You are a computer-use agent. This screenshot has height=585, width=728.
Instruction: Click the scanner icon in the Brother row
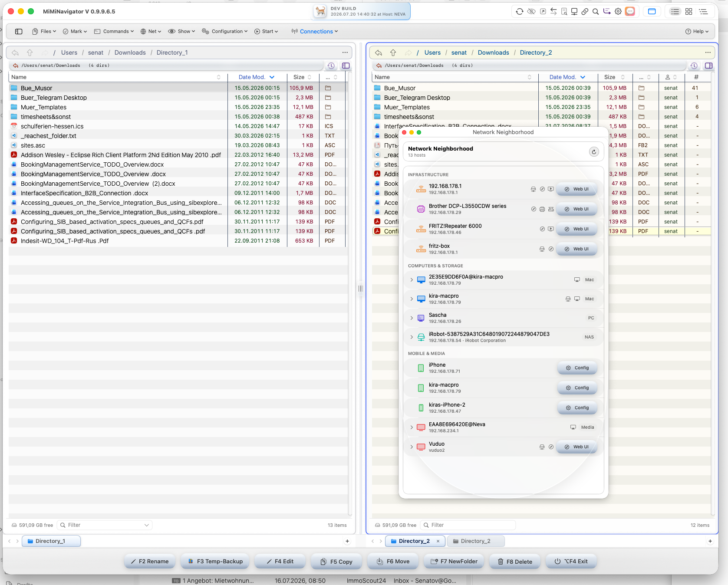(x=551, y=209)
